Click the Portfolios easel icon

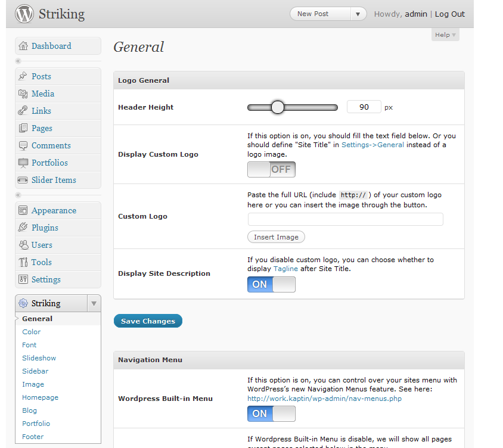pos(23,163)
